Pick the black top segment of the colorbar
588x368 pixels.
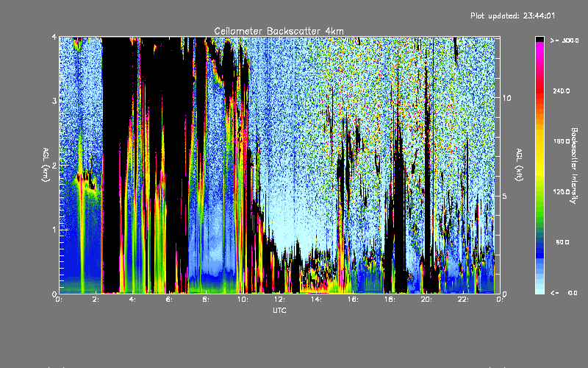539,39
